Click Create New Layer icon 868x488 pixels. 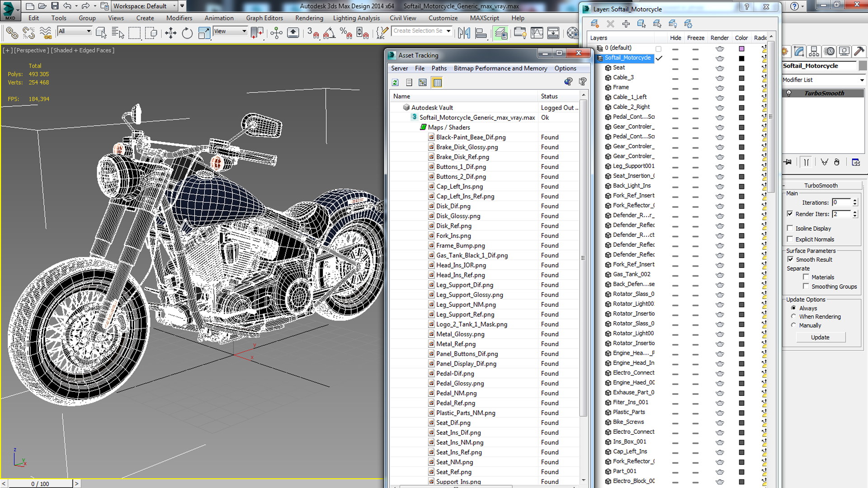tap(595, 23)
